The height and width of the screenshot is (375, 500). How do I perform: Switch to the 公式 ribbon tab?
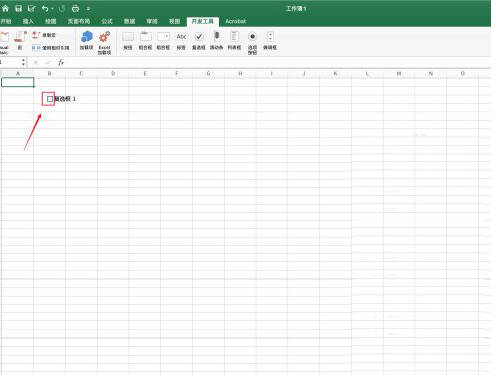[107, 21]
